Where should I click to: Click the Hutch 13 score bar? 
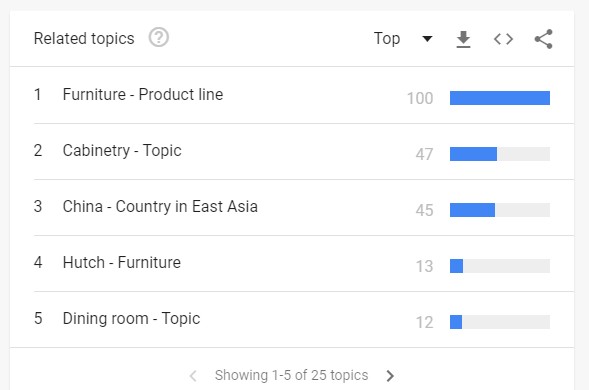(500, 266)
